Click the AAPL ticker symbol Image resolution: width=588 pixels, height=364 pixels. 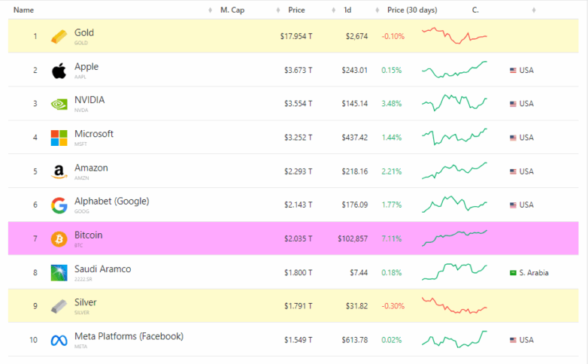[x=80, y=77]
